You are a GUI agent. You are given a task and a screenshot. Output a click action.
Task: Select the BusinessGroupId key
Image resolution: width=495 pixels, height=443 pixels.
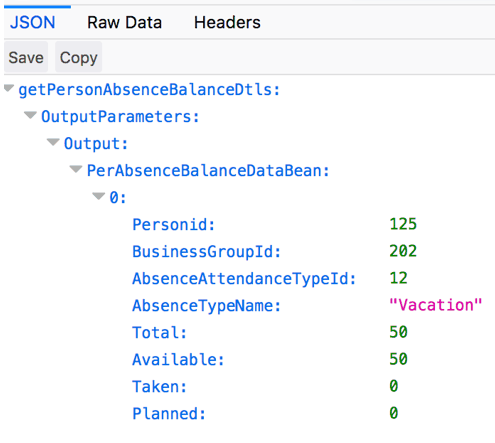[206, 251]
